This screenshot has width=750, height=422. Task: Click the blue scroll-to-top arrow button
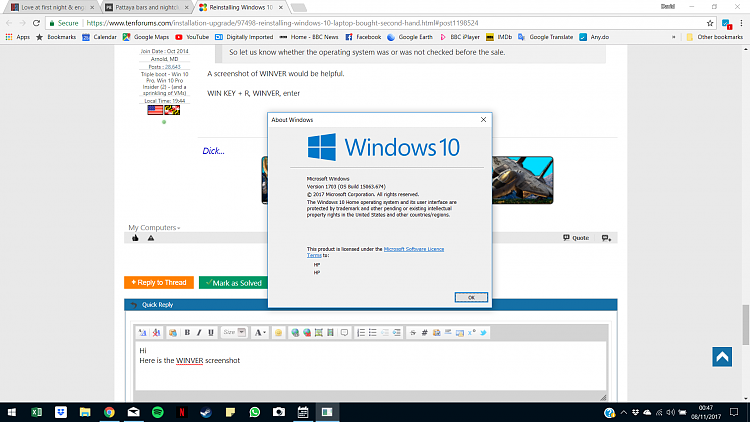(x=722, y=357)
